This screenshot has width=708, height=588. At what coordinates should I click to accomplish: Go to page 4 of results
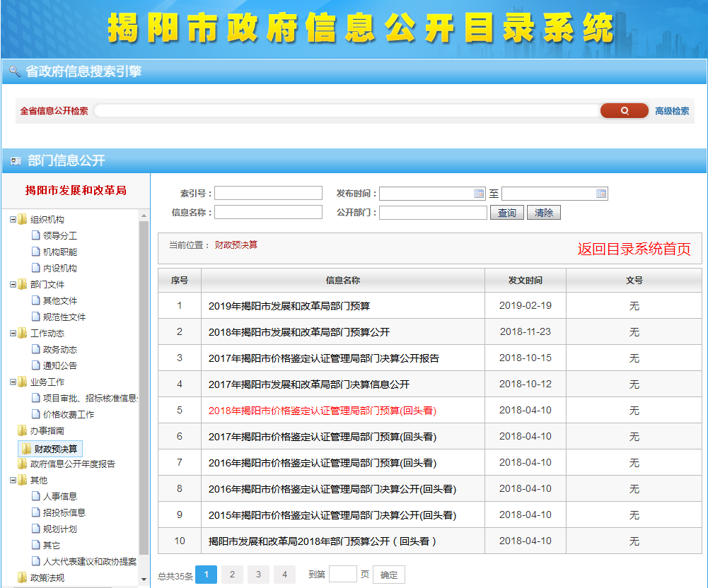tap(284, 575)
